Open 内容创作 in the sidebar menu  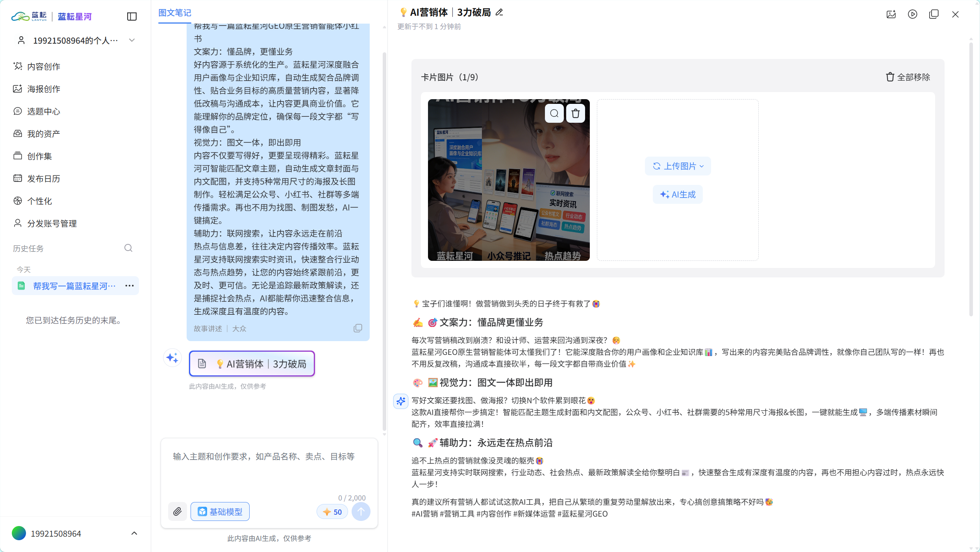(43, 66)
